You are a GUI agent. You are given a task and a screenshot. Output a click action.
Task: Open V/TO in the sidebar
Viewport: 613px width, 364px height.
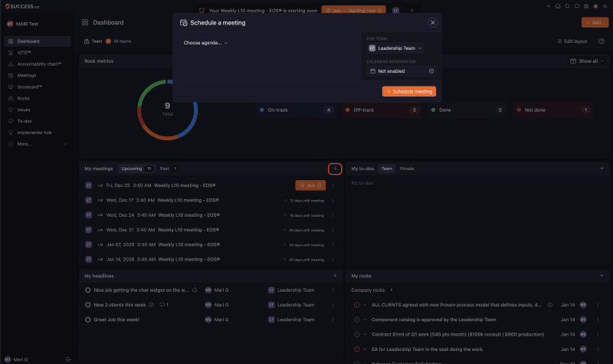pos(37,52)
